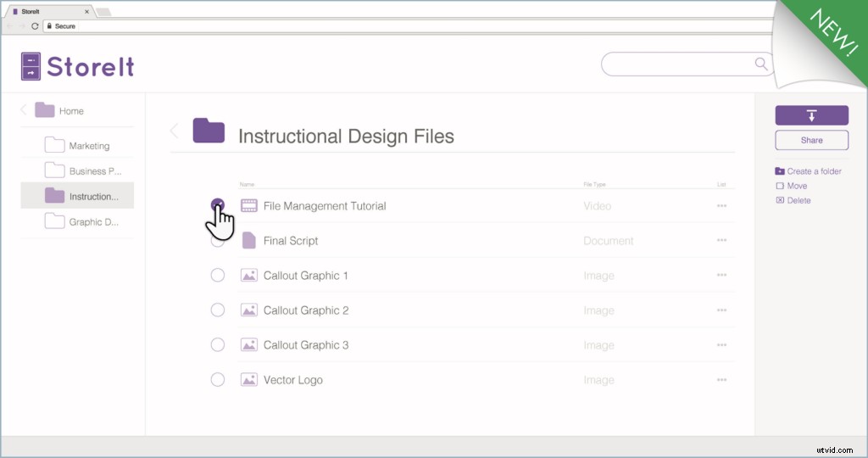This screenshot has width=868, height=458.
Task: Click the Document type cell
Action: pyautogui.click(x=609, y=241)
